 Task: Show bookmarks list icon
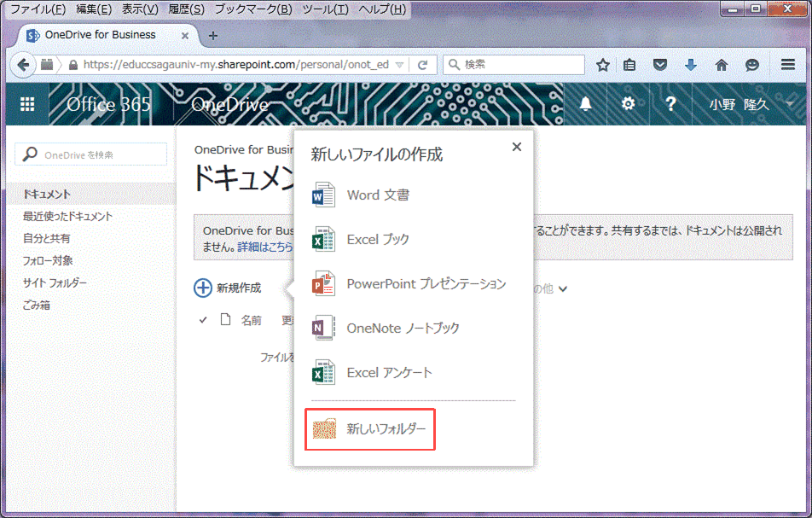pos(629,65)
